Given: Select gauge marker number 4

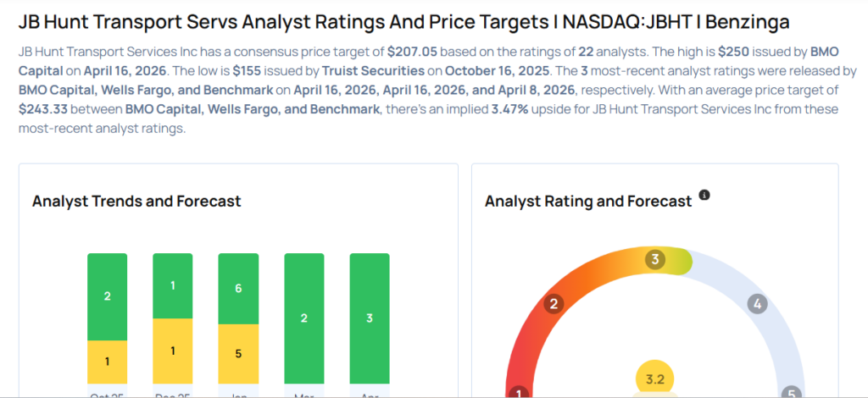Looking at the screenshot, I should pos(757,304).
